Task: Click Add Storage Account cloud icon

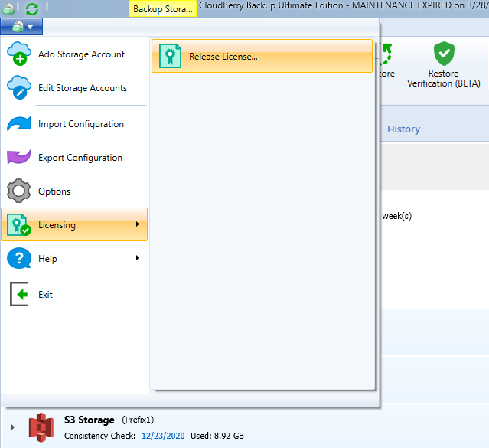Action: 19,54
